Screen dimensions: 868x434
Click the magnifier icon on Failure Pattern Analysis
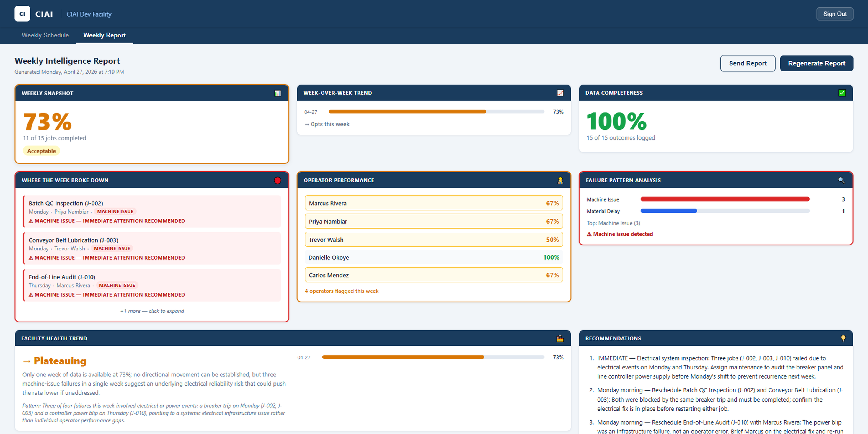tap(841, 181)
